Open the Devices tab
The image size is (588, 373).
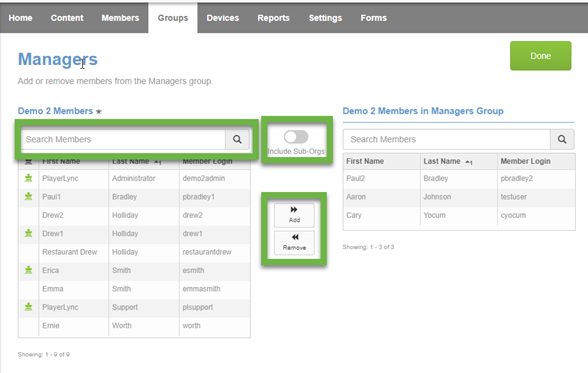click(222, 18)
